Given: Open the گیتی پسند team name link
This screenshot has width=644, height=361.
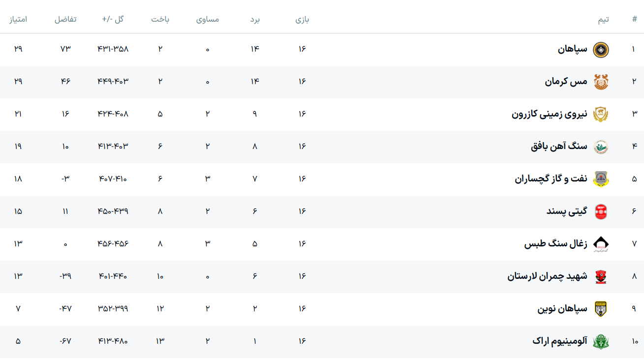Looking at the screenshot, I should pyautogui.click(x=567, y=211).
